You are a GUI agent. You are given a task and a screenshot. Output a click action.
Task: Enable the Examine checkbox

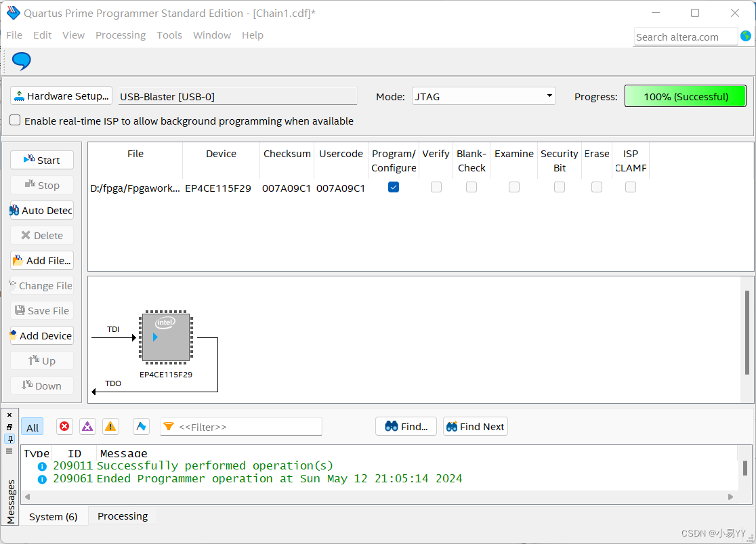point(514,187)
